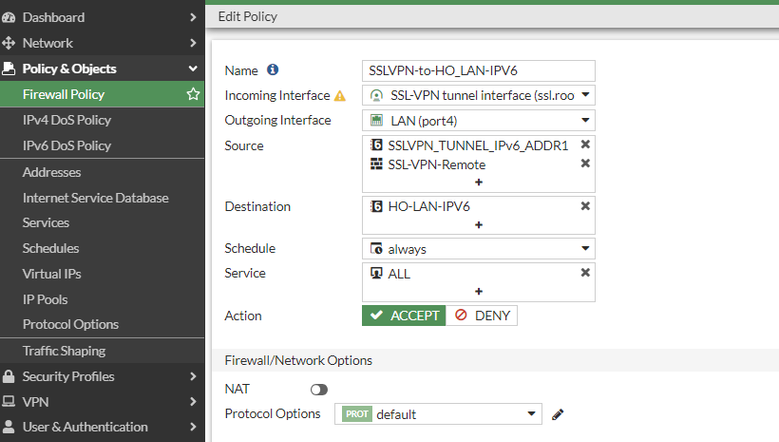Image resolution: width=779 pixels, height=442 pixels.
Task: Select the ACCEPT action
Action: [x=403, y=316]
